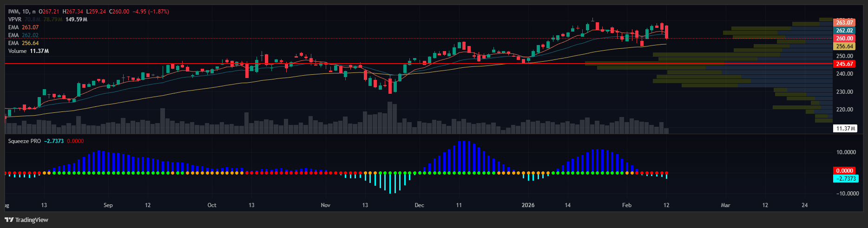Click the 240.00 price scale value
This screenshot has width=868, height=228.
coord(844,74)
